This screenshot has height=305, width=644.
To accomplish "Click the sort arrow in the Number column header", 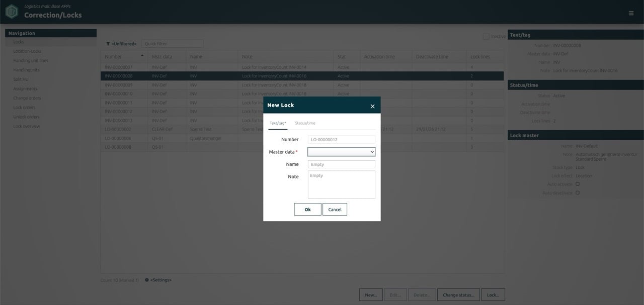I will pyautogui.click(x=142, y=55).
